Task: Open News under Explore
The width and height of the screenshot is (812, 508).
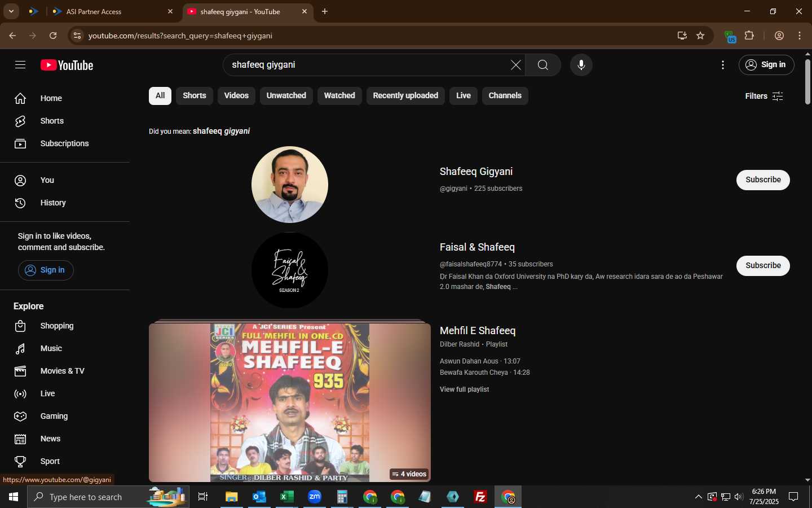Action: (65, 439)
